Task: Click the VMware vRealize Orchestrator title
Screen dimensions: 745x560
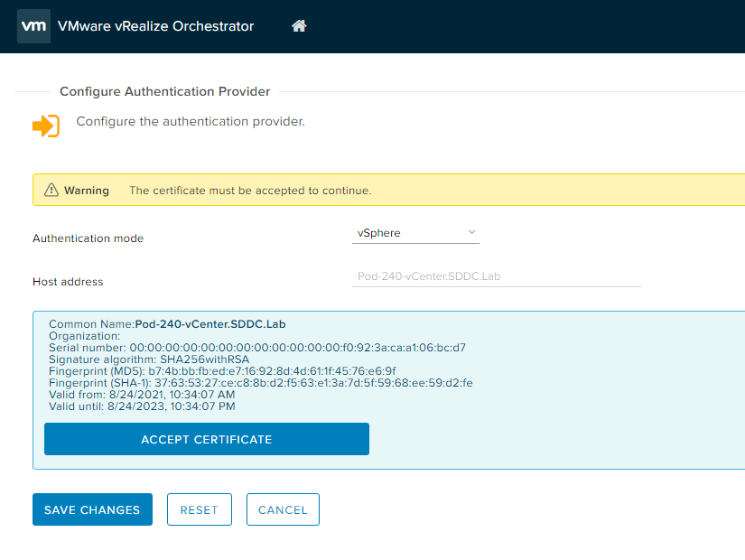Action: tap(155, 26)
